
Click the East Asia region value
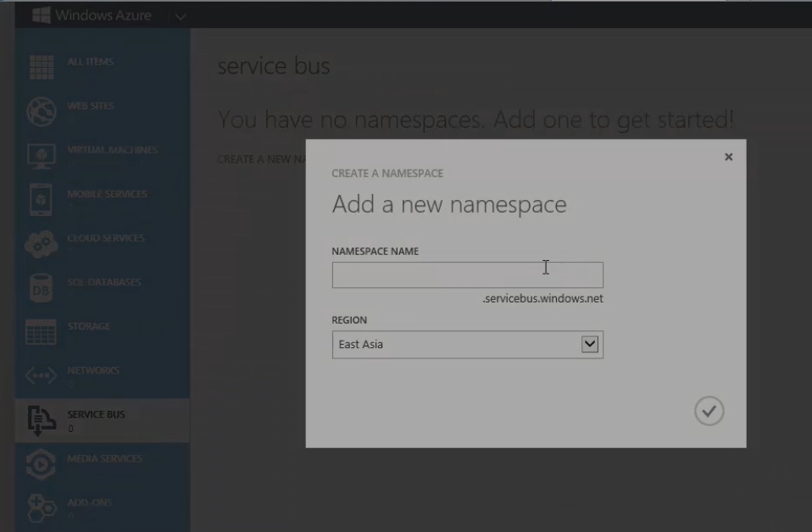coord(361,344)
